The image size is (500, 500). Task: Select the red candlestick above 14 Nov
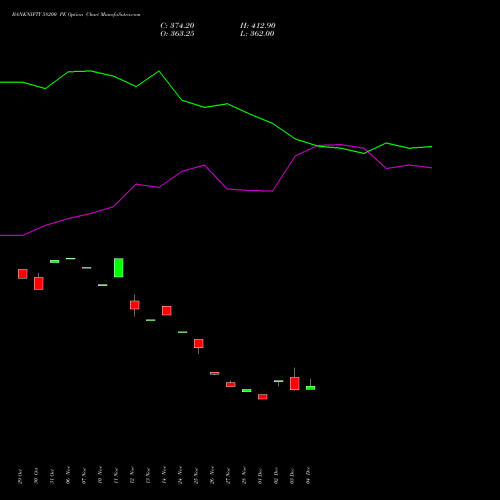point(167,311)
